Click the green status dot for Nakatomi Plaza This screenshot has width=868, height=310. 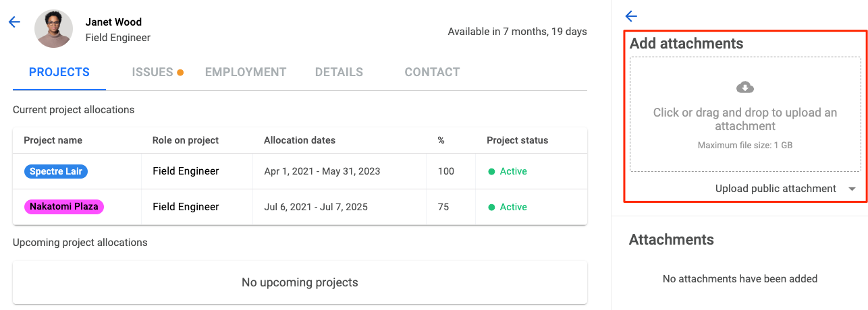click(491, 207)
